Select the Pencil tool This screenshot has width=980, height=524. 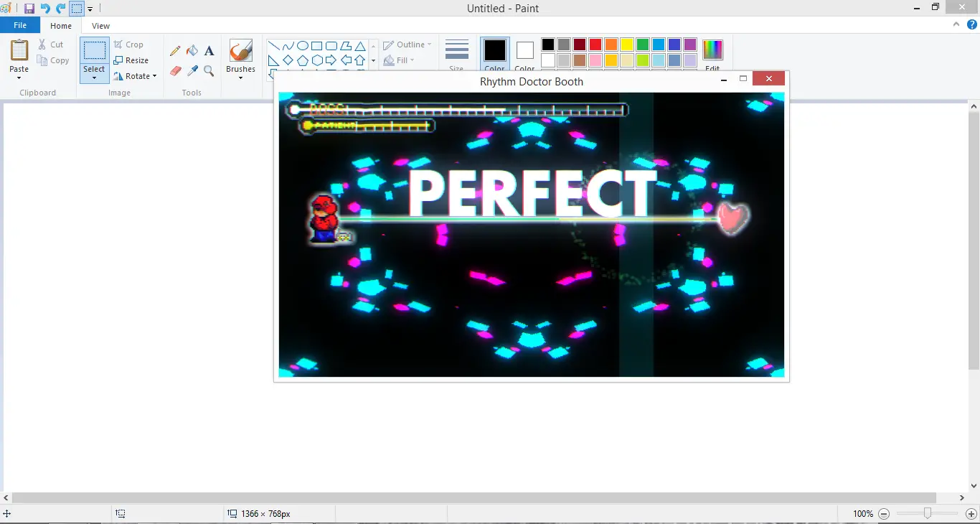[x=175, y=51]
